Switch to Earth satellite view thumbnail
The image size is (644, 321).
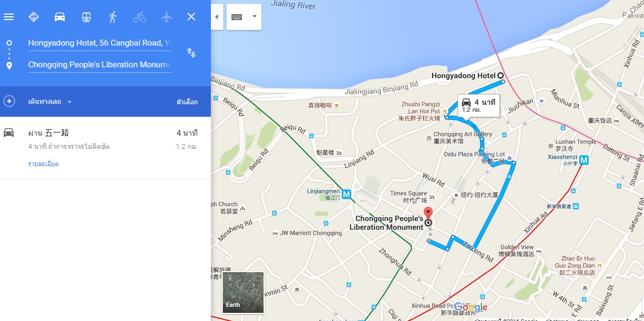pyautogui.click(x=243, y=292)
